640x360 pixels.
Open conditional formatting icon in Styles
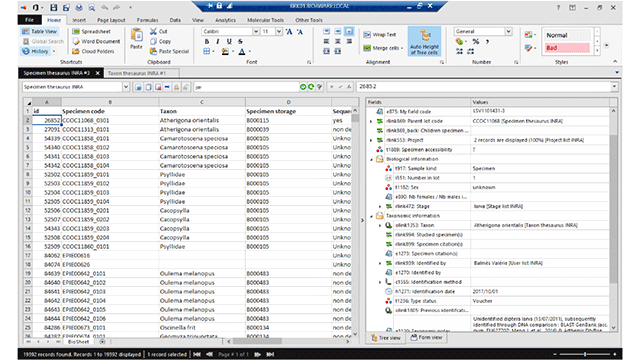point(529,35)
